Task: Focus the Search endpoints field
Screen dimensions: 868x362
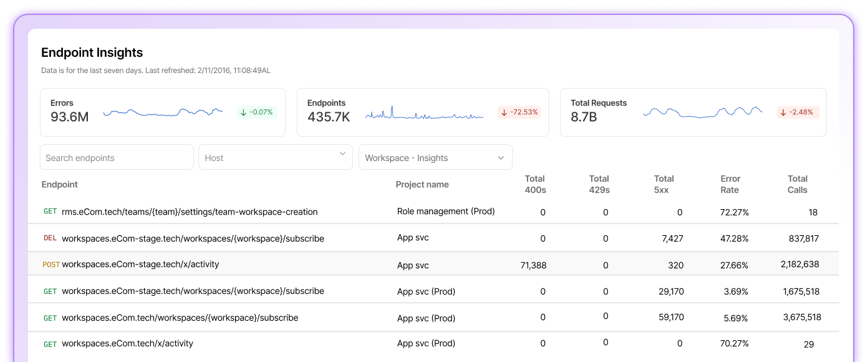Action: tap(117, 157)
